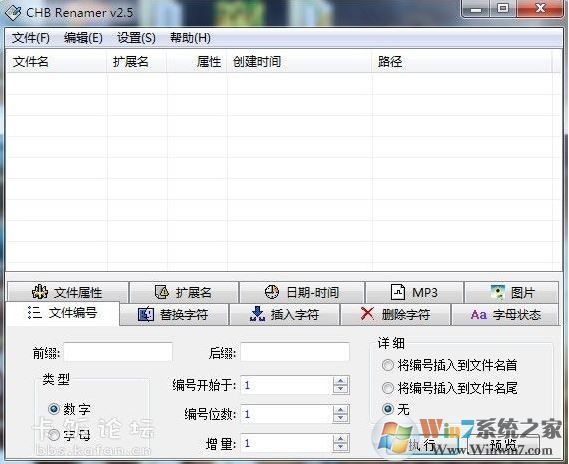
Task: Open the 设置(S) menu
Action: point(136,38)
